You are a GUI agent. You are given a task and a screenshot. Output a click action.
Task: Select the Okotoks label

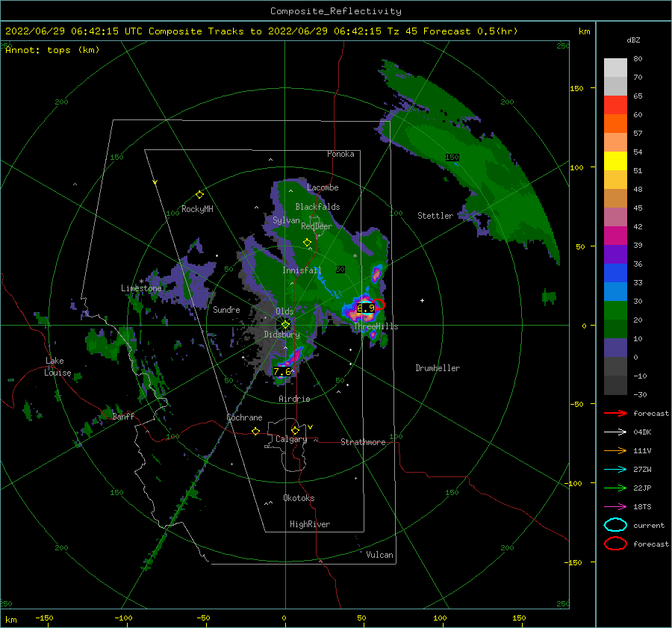pos(299,498)
